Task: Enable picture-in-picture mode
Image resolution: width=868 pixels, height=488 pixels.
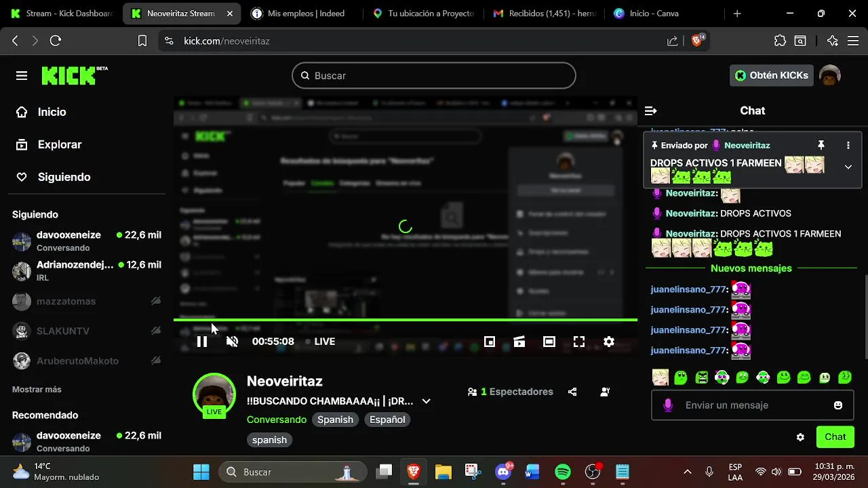Action: point(490,342)
